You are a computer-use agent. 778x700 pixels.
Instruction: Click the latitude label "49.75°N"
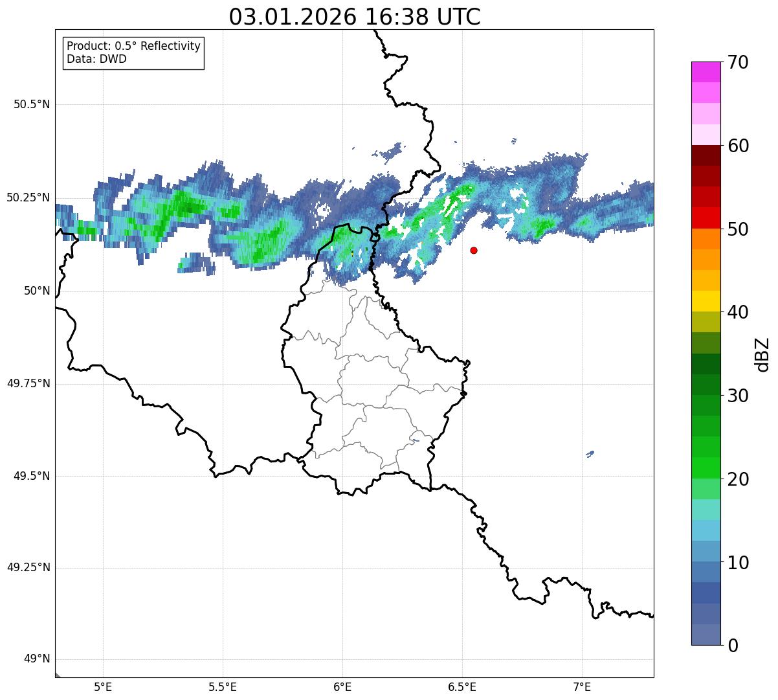click(28, 383)
